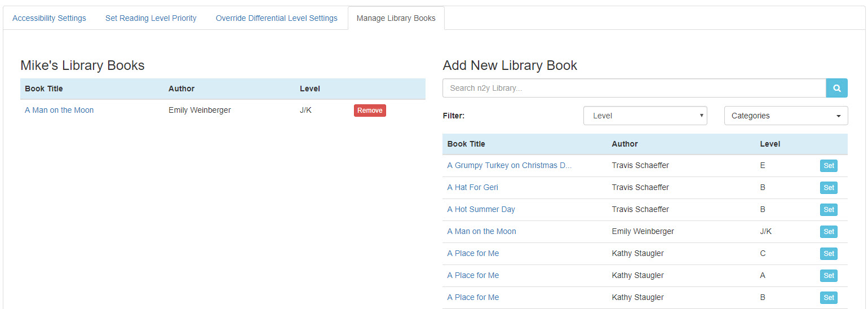Set A Grumpy Turkey on Christmas book
868x309 pixels.
click(829, 166)
